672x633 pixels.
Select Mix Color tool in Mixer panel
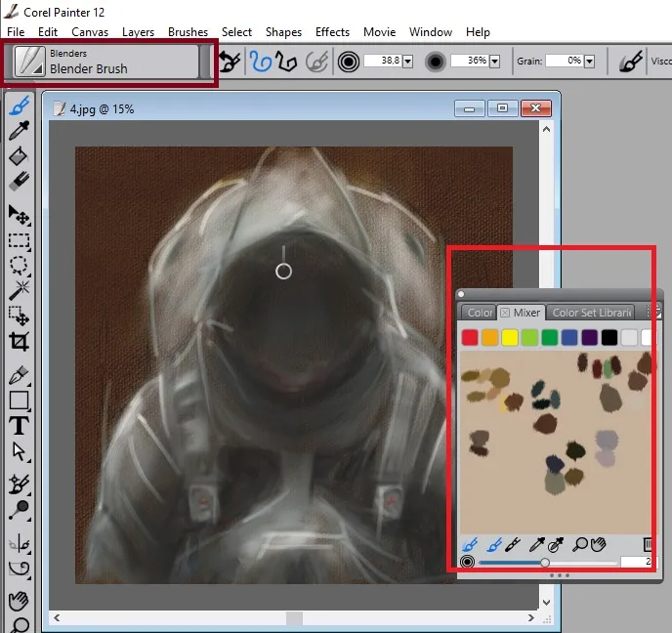tap(513, 545)
